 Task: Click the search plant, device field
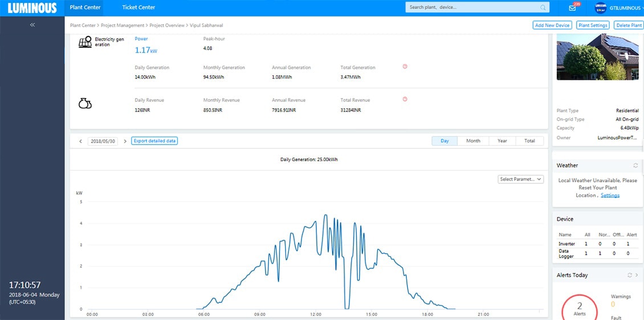click(x=472, y=7)
